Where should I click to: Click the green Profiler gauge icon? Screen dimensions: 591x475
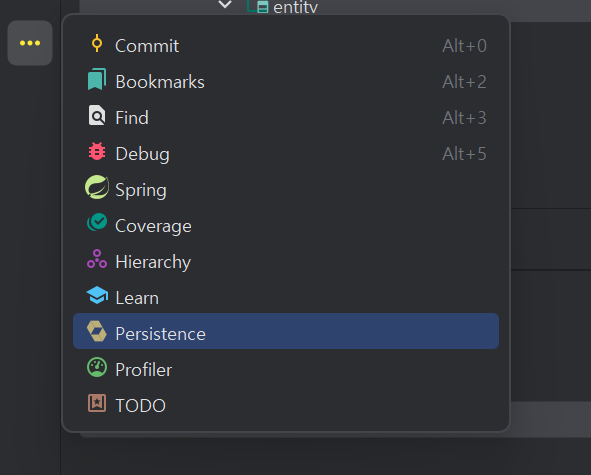coord(97,367)
